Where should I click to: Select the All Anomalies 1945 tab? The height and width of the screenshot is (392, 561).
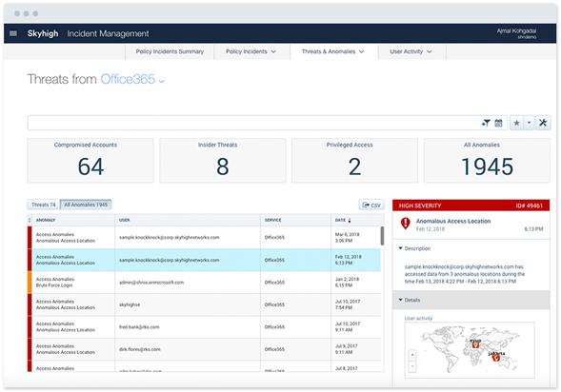(x=86, y=205)
